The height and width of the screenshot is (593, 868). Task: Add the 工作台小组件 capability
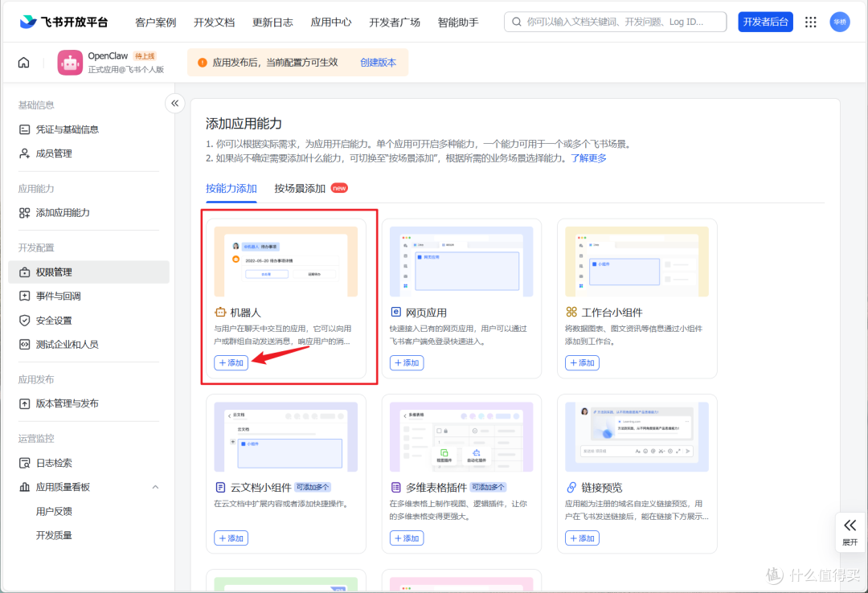click(582, 362)
